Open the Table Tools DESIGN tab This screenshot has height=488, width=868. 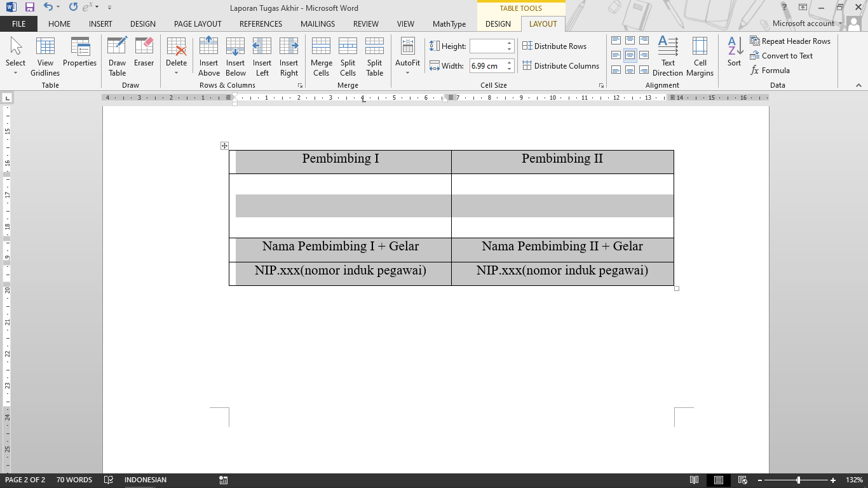tap(498, 24)
